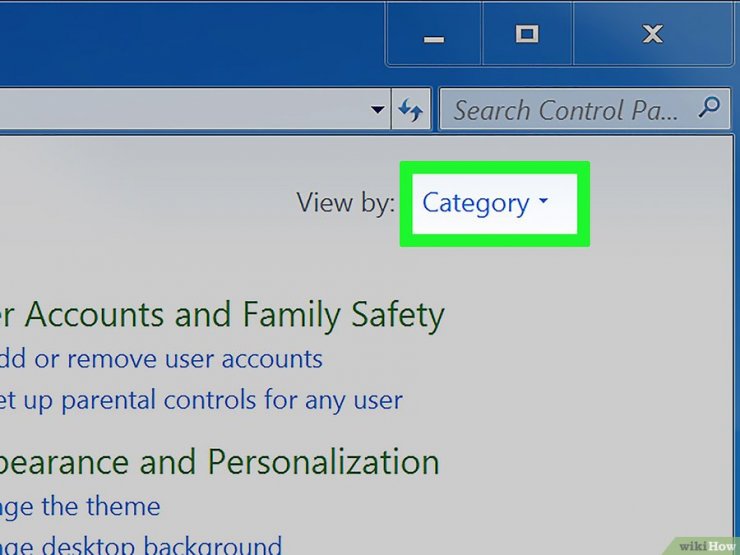Focus the Search Control Panel field
Image resolution: width=740 pixels, height=555 pixels.
(x=566, y=110)
